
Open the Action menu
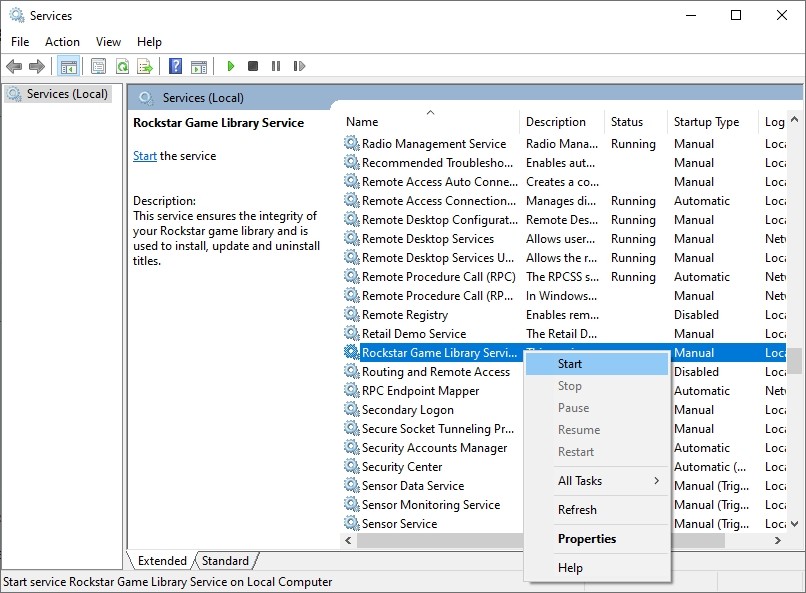click(x=62, y=42)
